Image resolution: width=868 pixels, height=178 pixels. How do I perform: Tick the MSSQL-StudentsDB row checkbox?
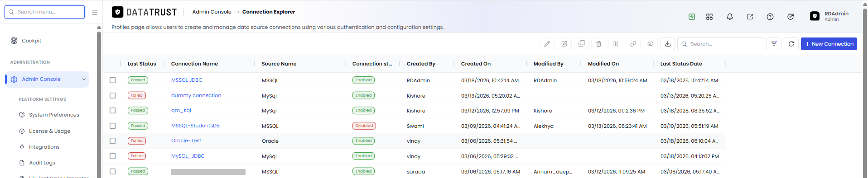pyautogui.click(x=112, y=126)
